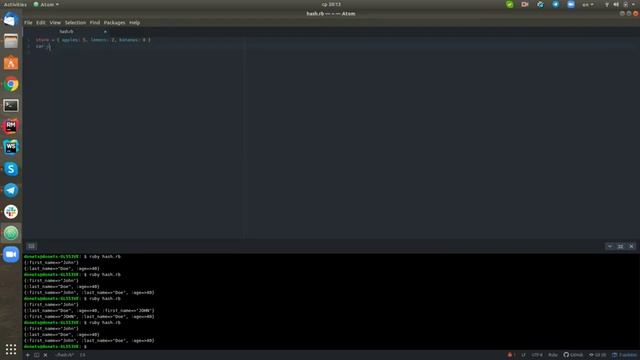Close the terminal panel
The width and height of the screenshot is (640, 360).
pyautogui.click(x=631, y=246)
